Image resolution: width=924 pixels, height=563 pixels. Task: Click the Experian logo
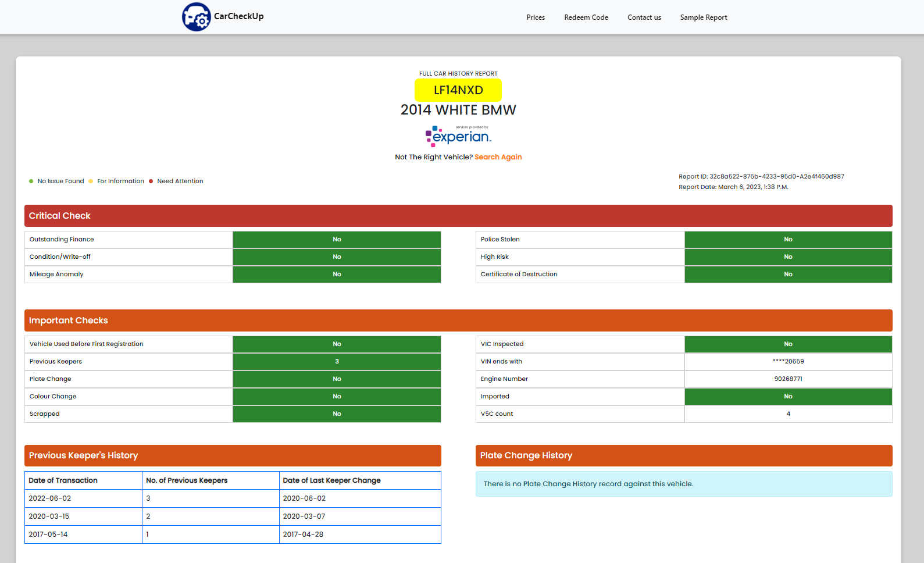[x=458, y=136]
